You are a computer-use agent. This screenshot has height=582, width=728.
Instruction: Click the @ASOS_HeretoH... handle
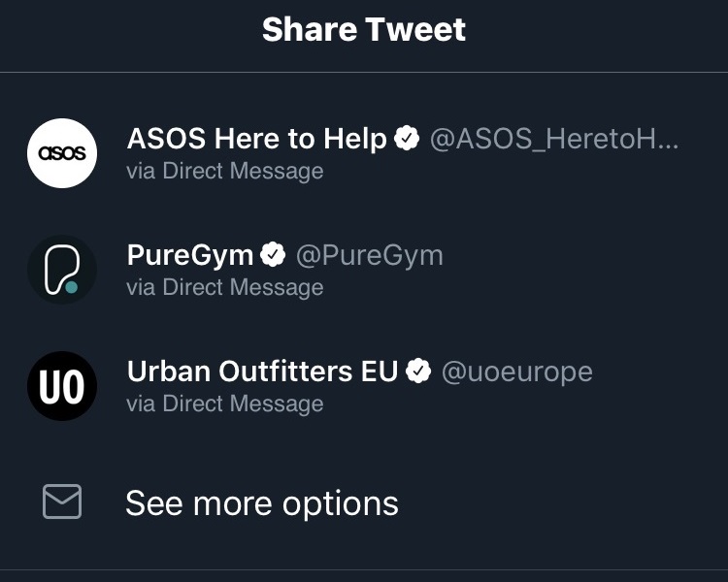click(554, 140)
